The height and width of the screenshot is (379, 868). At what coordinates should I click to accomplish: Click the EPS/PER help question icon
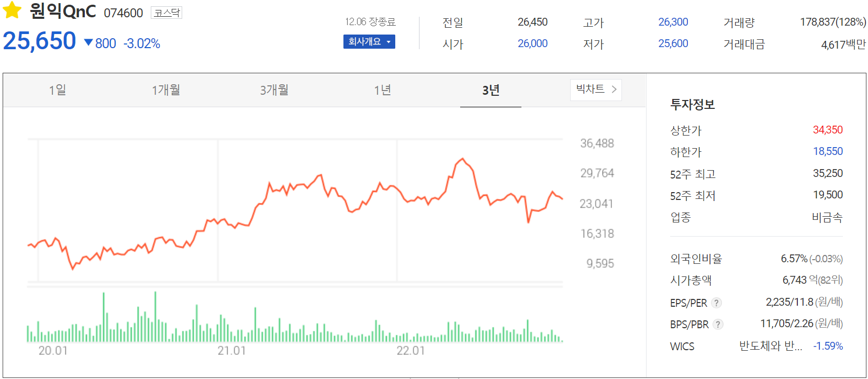pyautogui.click(x=717, y=303)
